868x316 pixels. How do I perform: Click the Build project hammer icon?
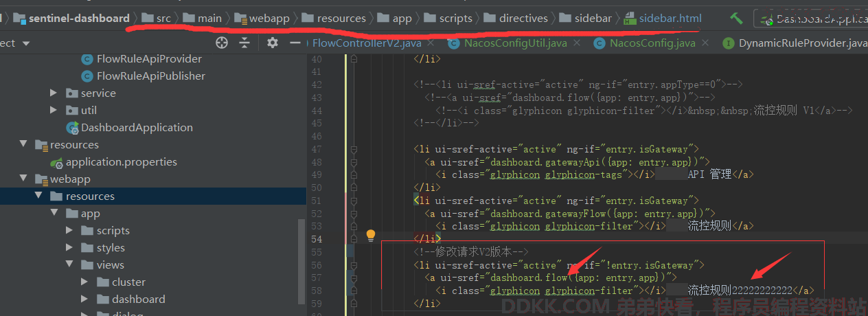[x=737, y=19]
